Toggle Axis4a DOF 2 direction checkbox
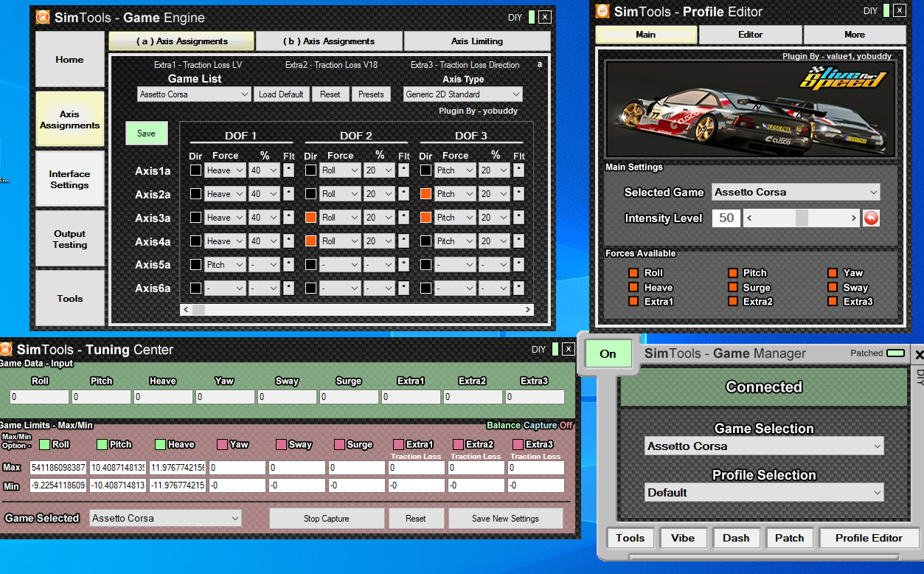 (x=310, y=241)
